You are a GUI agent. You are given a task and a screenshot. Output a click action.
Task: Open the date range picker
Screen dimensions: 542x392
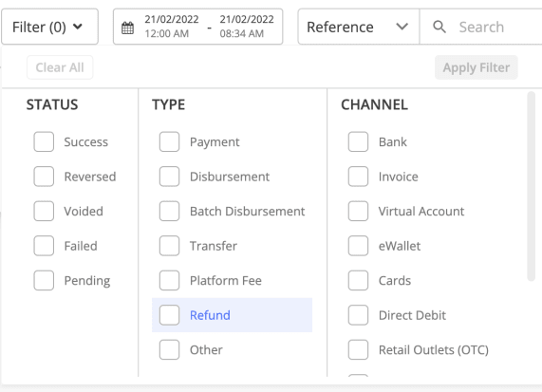pos(197,27)
